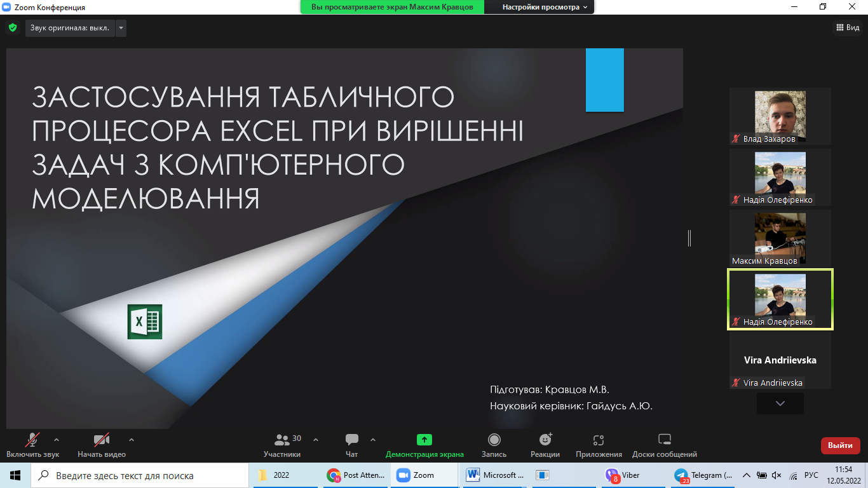Select highlighted Надія Олефіренко active speaker thumbnail
The width and height of the screenshot is (868, 488).
[780, 300]
